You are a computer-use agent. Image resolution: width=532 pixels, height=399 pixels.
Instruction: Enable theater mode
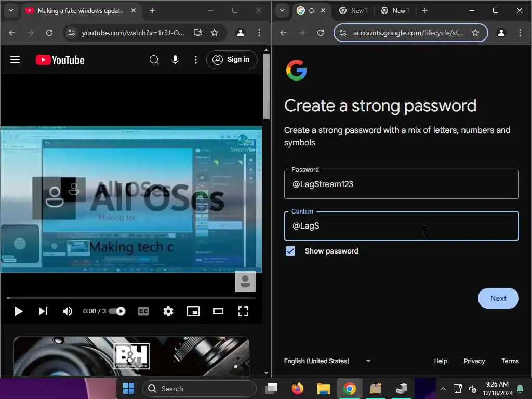pos(218,311)
